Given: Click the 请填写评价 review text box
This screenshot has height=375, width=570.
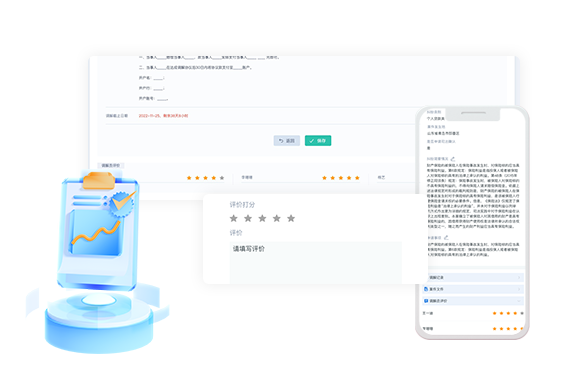Looking at the screenshot, I should tap(316, 262).
